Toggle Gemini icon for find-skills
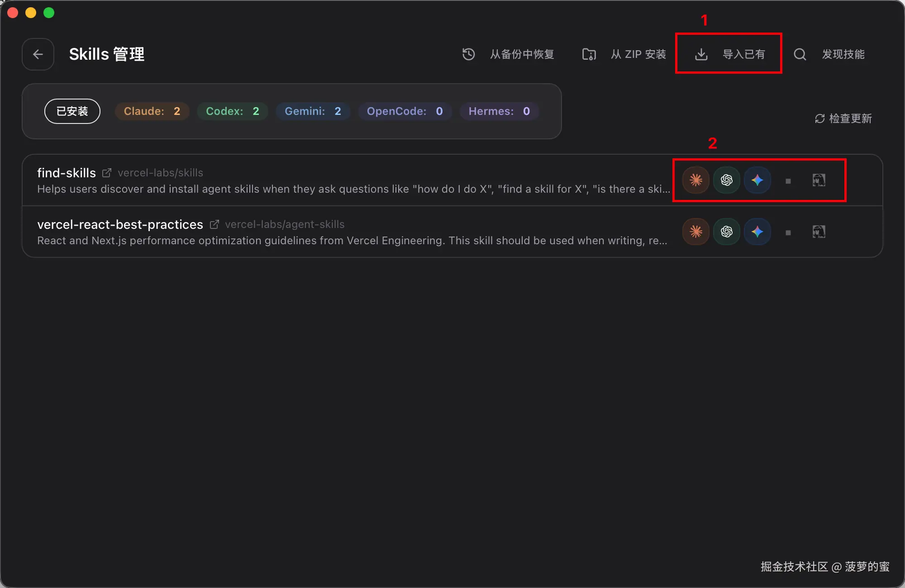Viewport: 905px width, 588px height. point(757,180)
